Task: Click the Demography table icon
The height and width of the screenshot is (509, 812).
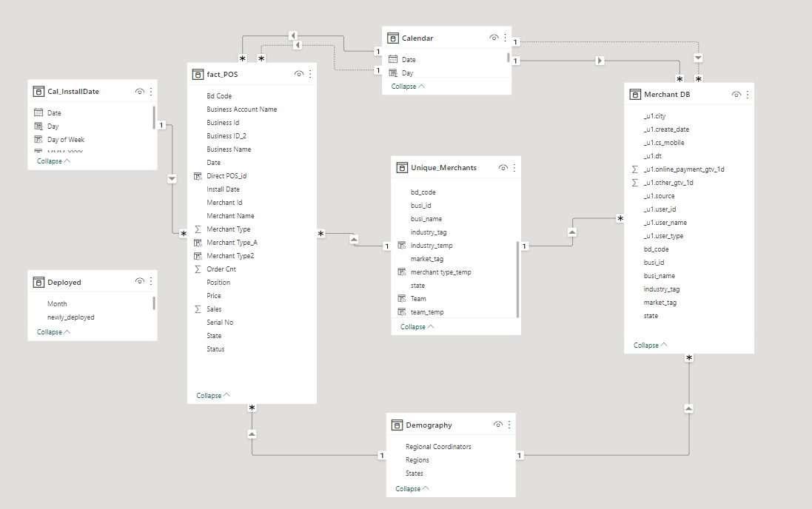Action: pyautogui.click(x=397, y=425)
